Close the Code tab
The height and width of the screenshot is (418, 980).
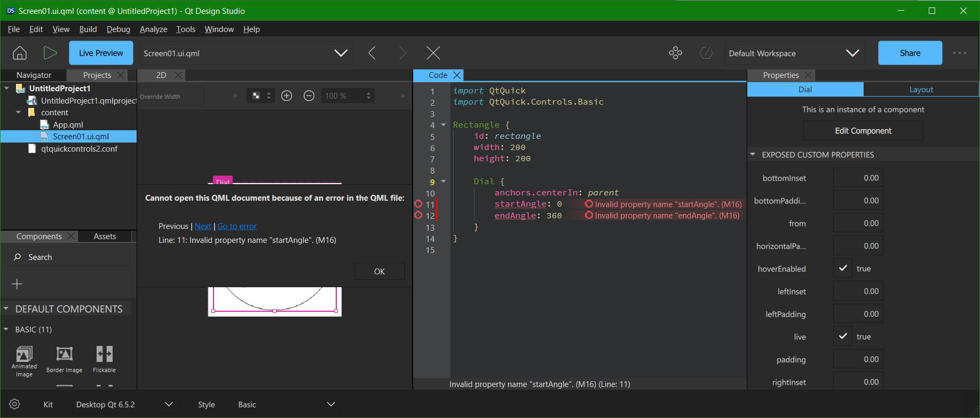[457, 75]
